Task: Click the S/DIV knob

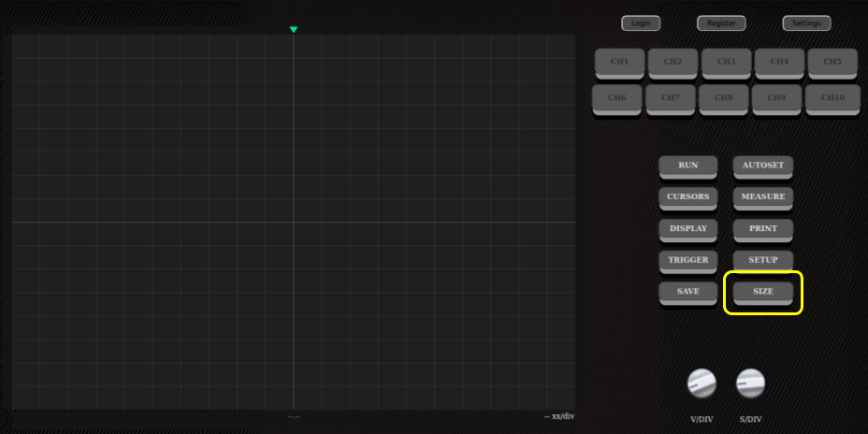Action: [x=750, y=383]
